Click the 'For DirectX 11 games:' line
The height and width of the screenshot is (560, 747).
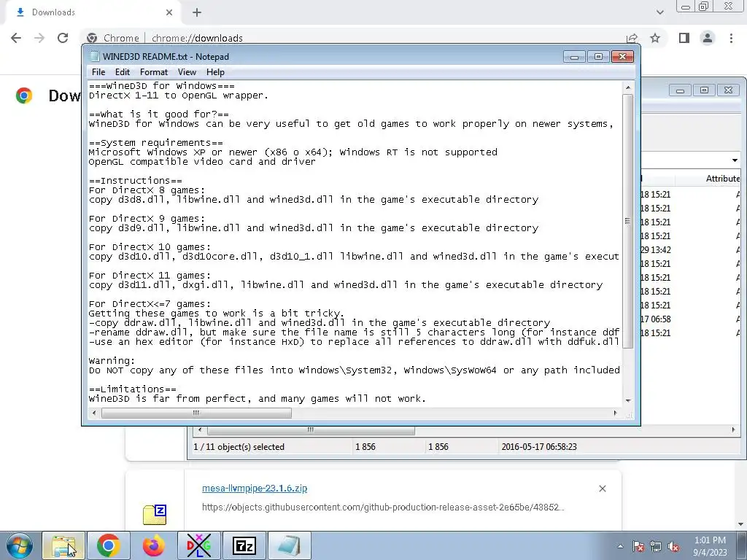(x=150, y=275)
